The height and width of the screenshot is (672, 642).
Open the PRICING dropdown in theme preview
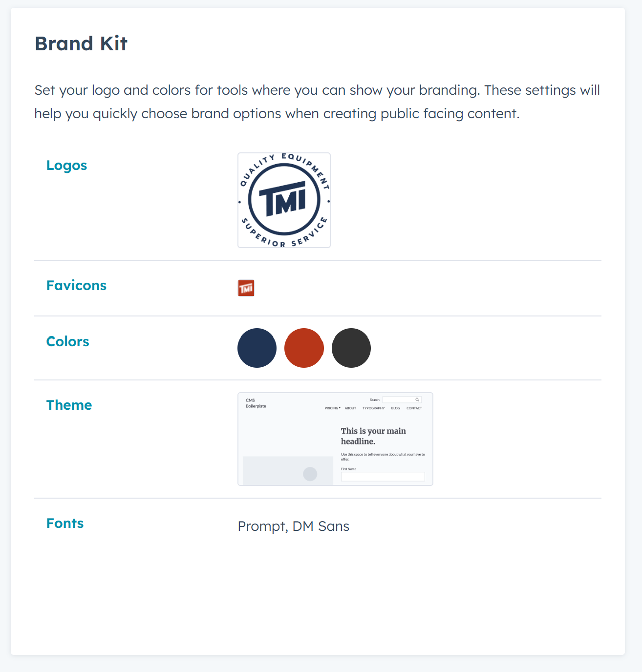click(332, 408)
